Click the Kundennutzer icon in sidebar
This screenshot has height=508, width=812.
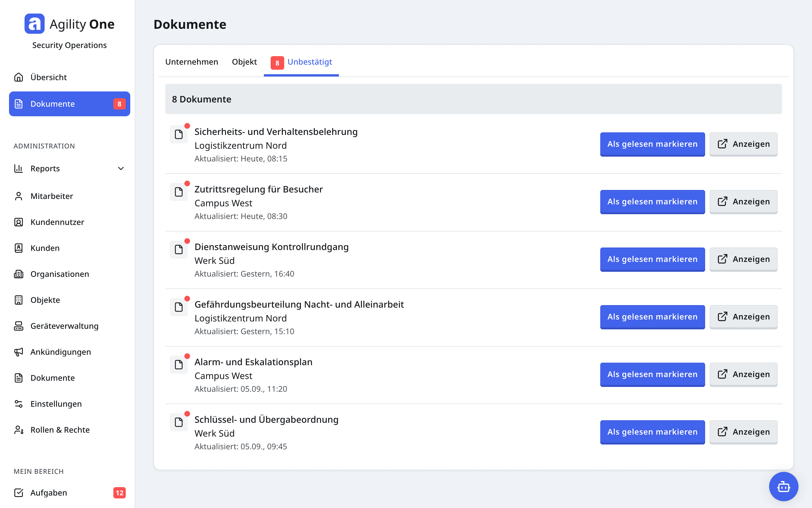(x=19, y=222)
